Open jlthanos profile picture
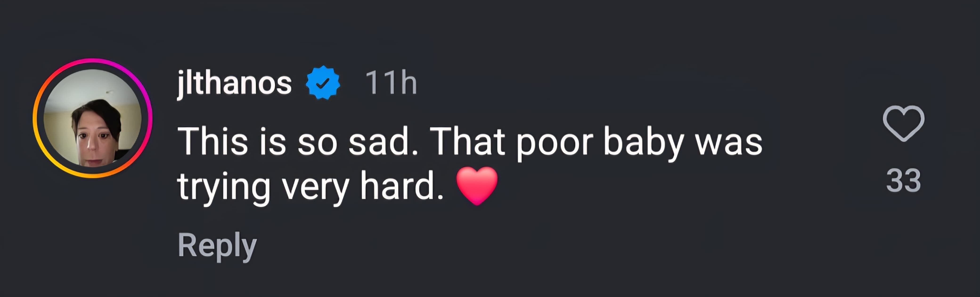The height and width of the screenshot is (297, 980). click(92, 118)
